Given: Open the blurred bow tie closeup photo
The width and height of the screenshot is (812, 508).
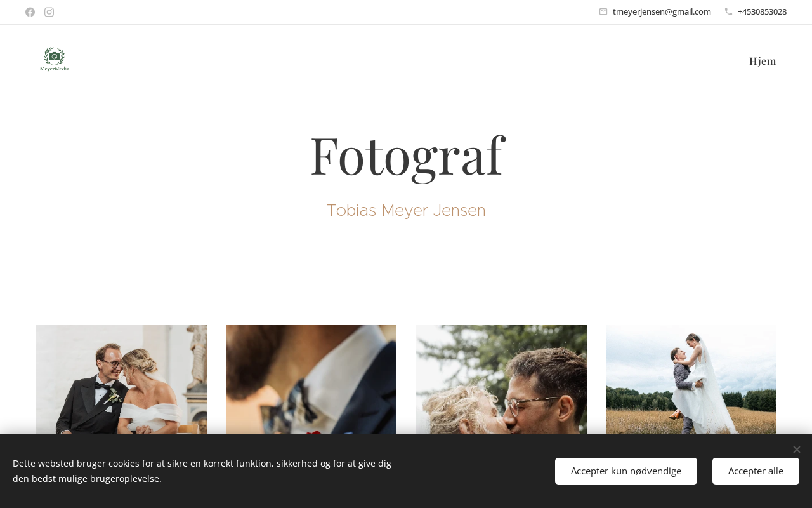Looking at the screenshot, I should (311, 380).
